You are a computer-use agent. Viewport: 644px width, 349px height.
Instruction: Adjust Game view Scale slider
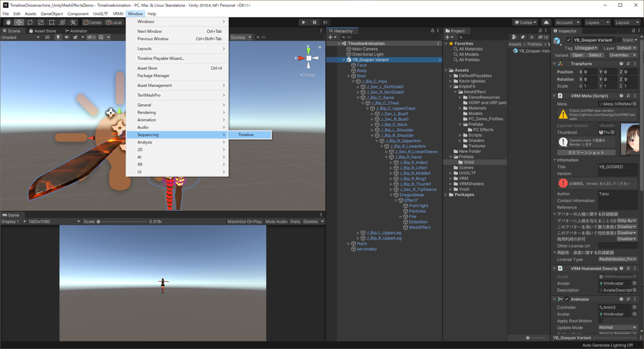(123, 221)
